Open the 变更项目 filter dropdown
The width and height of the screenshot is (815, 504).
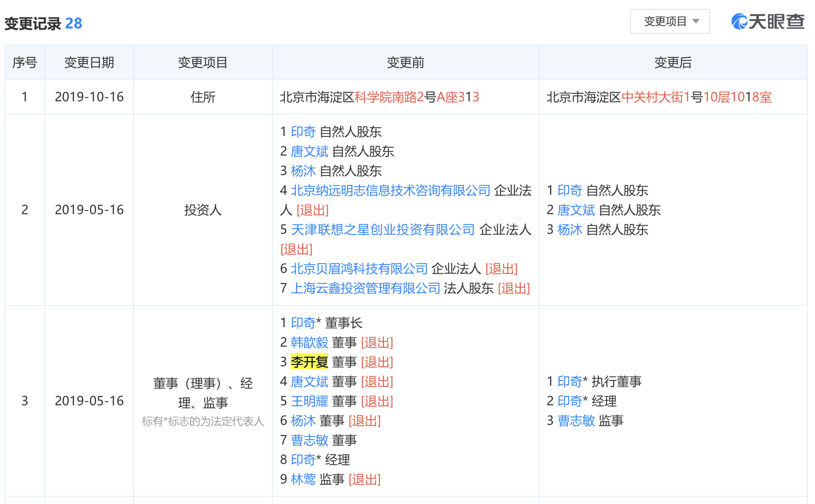tap(670, 21)
